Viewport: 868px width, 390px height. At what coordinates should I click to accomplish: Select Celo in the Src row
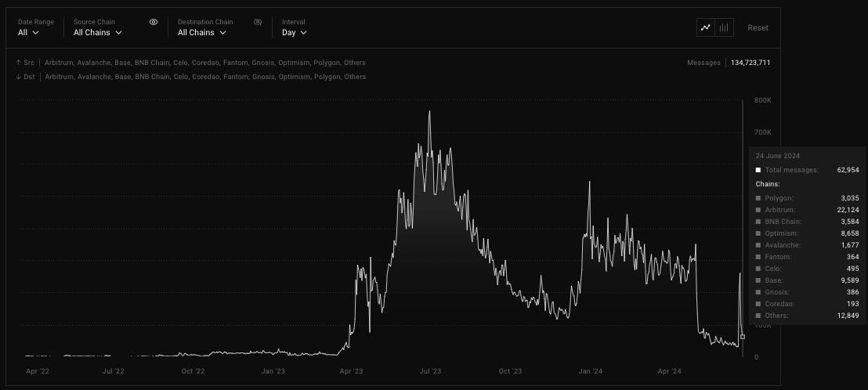tap(180, 63)
